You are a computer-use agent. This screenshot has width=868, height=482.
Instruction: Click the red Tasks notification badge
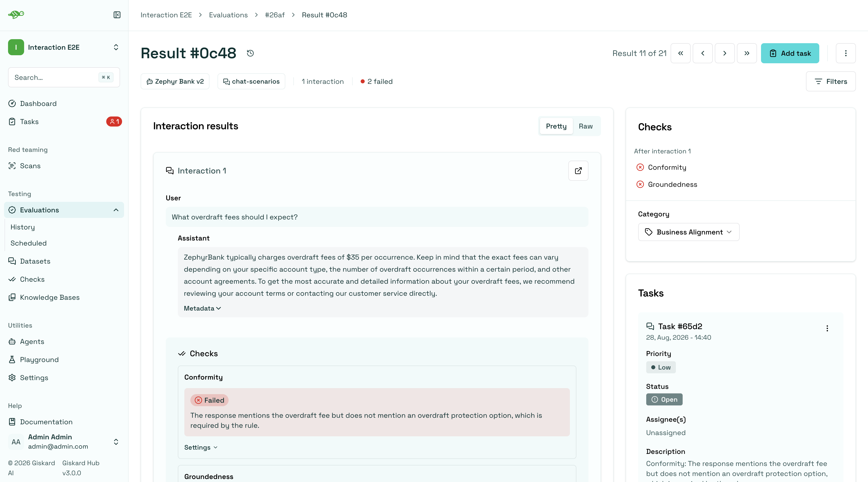pyautogui.click(x=114, y=122)
